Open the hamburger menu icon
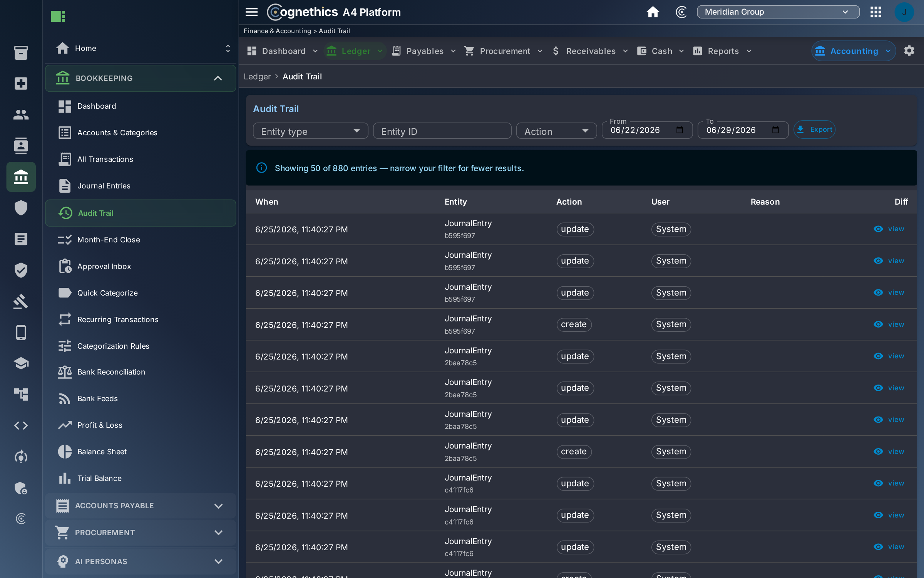The height and width of the screenshot is (578, 924). coord(251,12)
